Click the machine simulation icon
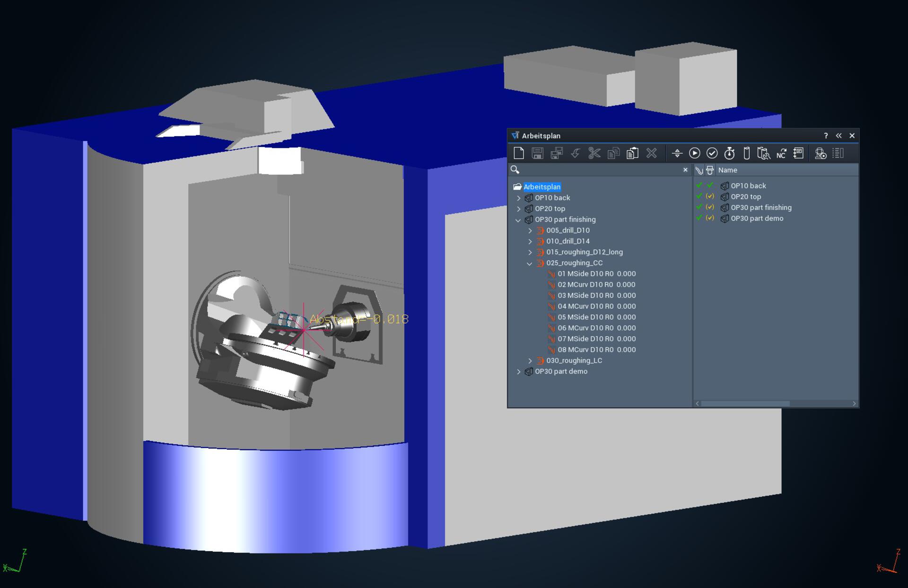908x588 pixels. point(821,153)
